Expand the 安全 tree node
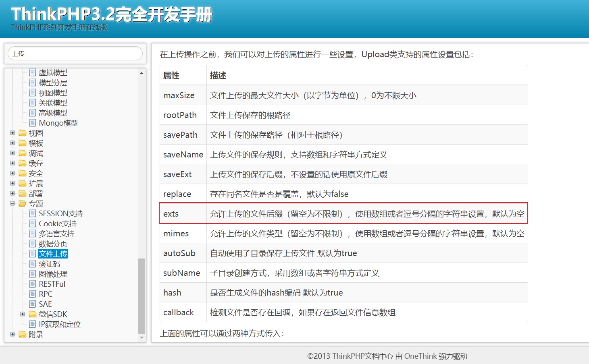Image resolution: width=589 pixels, height=364 pixels. point(12,173)
